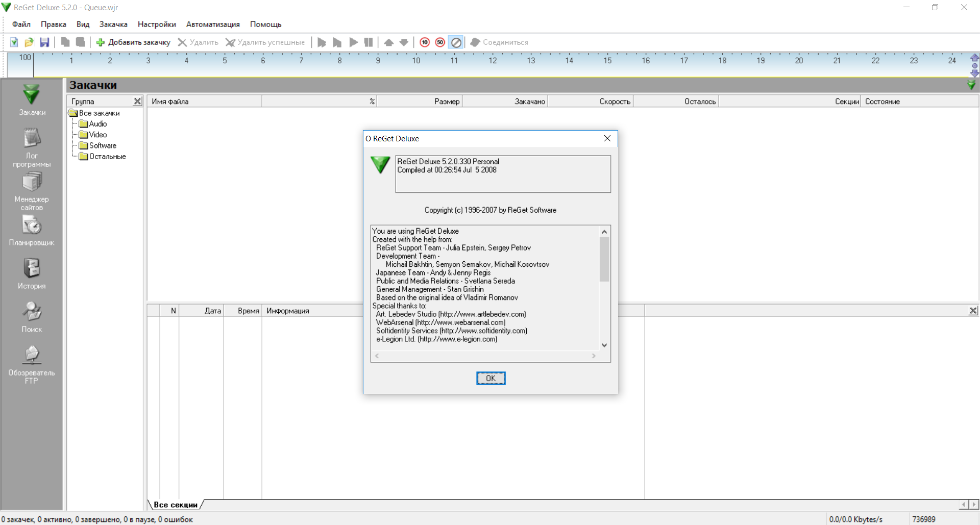Open the Автоматизация menu

click(213, 24)
